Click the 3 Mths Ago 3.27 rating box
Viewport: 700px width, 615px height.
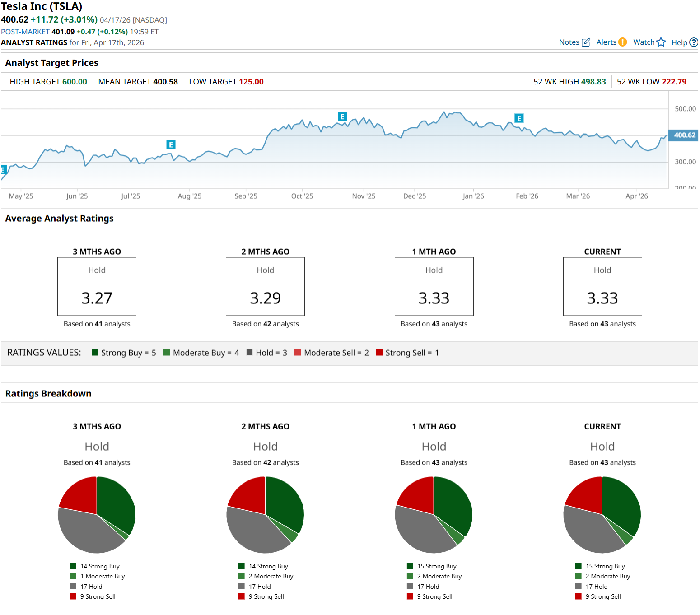click(97, 286)
